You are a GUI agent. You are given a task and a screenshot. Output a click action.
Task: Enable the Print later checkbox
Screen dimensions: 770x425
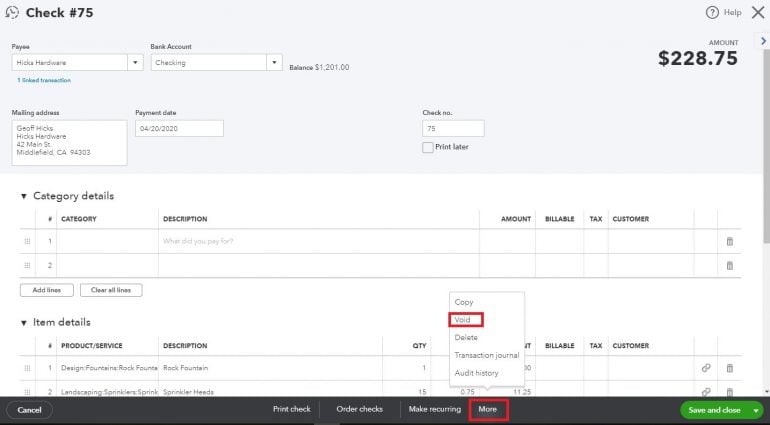point(428,147)
